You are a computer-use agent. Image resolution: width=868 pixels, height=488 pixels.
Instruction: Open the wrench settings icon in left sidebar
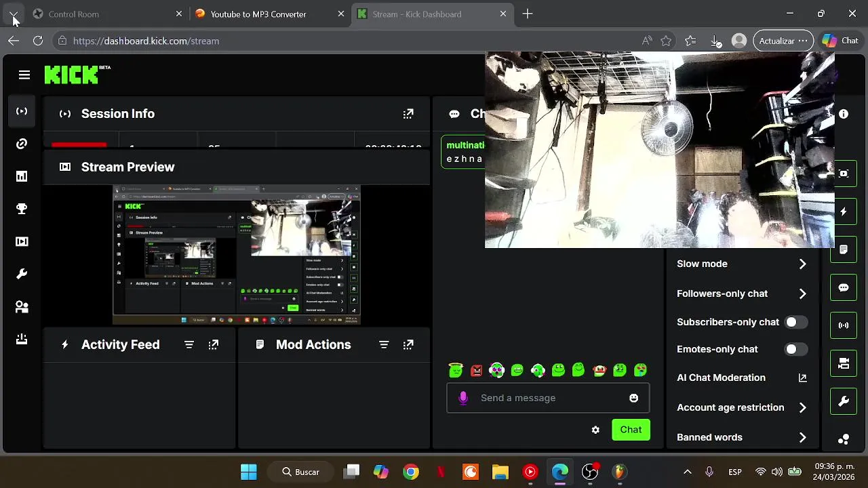point(22,274)
